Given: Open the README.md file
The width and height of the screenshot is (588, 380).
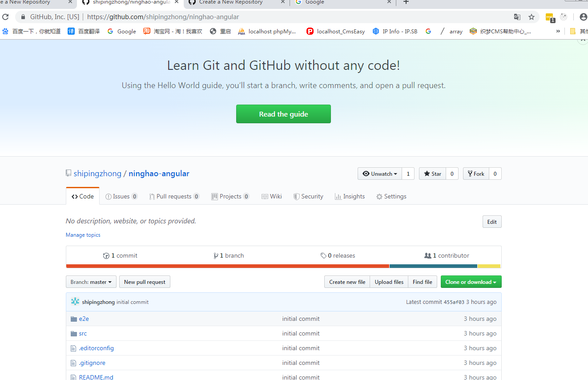Looking at the screenshot, I should [96, 377].
